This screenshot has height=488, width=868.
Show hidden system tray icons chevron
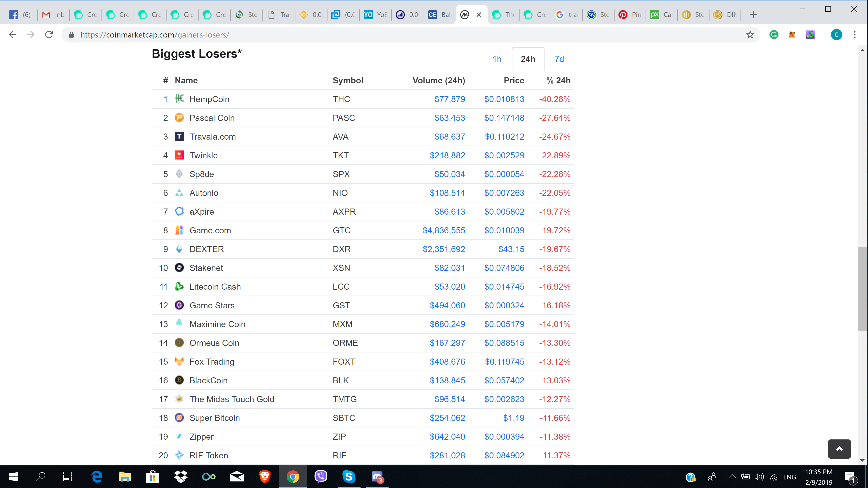731,476
